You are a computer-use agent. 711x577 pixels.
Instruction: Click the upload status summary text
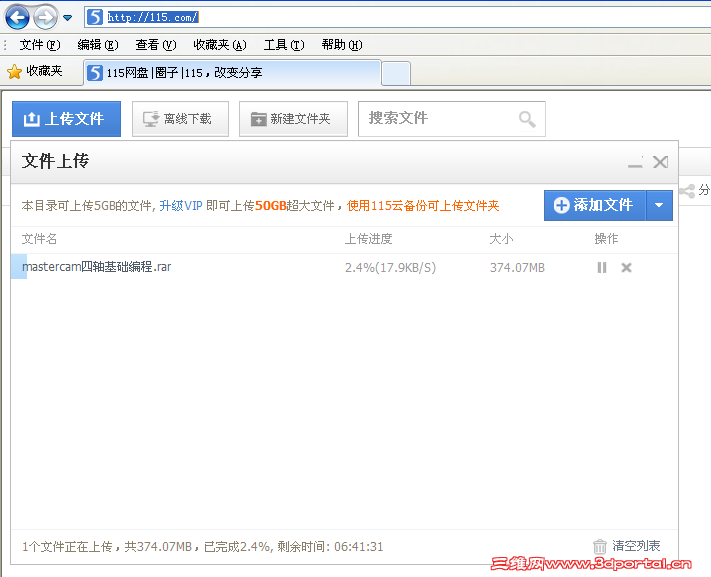tap(202, 547)
